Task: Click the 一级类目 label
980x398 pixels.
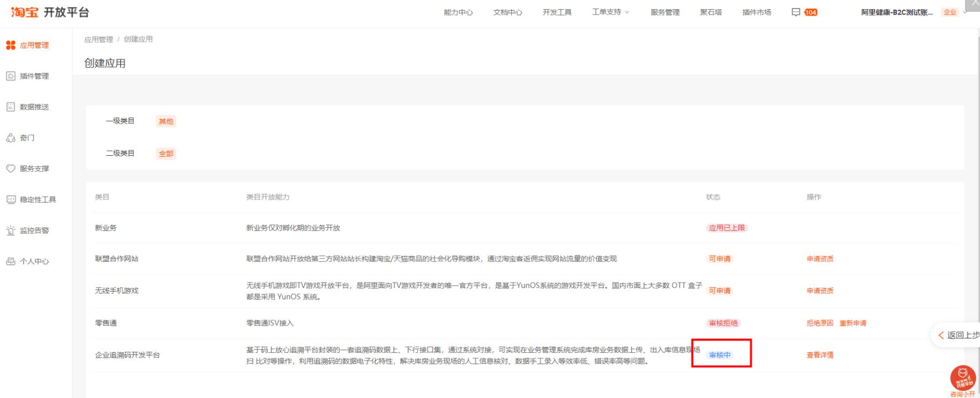Action: point(120,121)
